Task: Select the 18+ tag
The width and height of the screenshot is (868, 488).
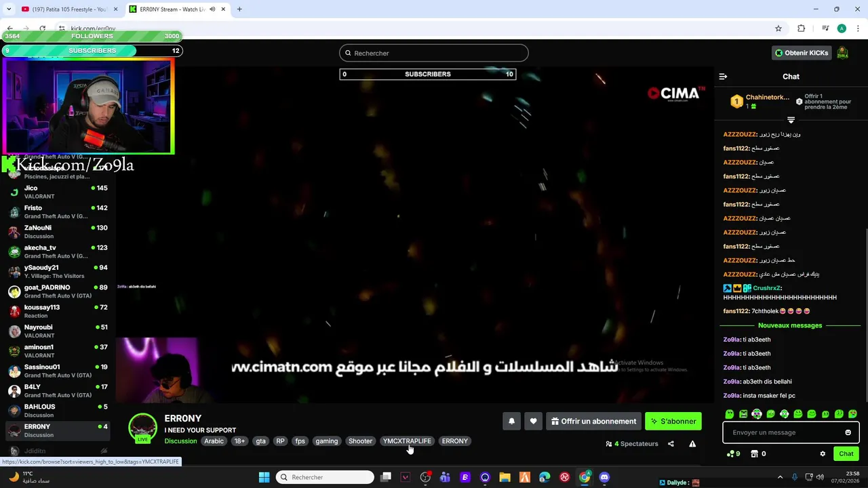Action: click(239, 441)
